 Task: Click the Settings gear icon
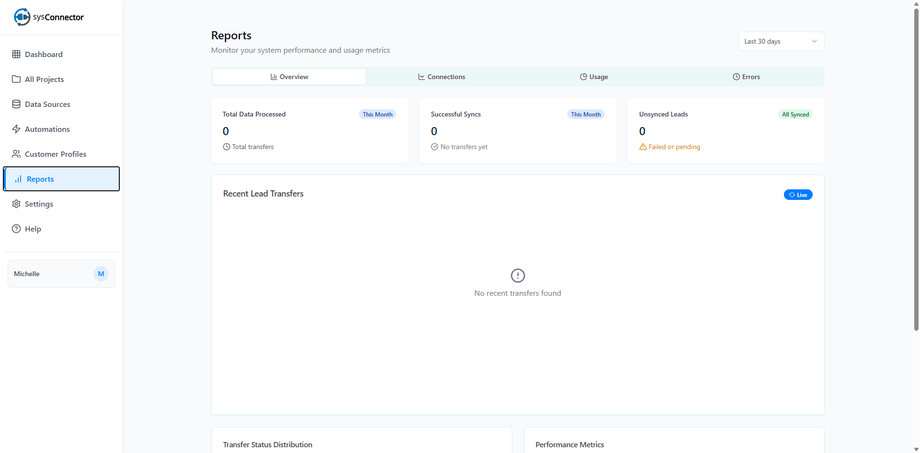(16, 204)
